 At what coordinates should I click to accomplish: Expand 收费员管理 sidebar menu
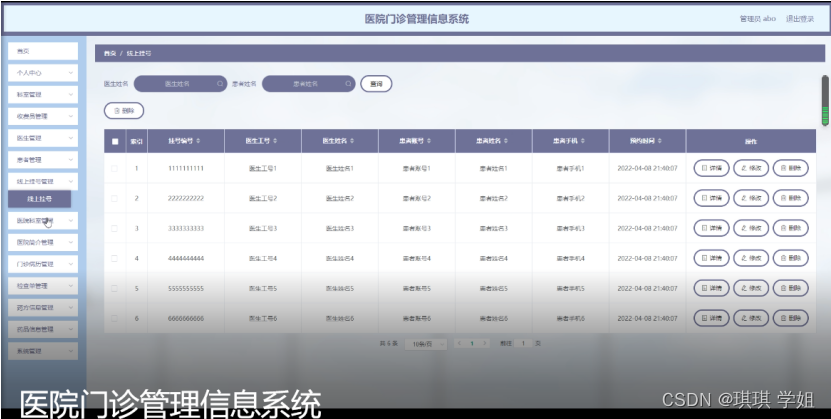pyautogui.click(x=43, y=117)
